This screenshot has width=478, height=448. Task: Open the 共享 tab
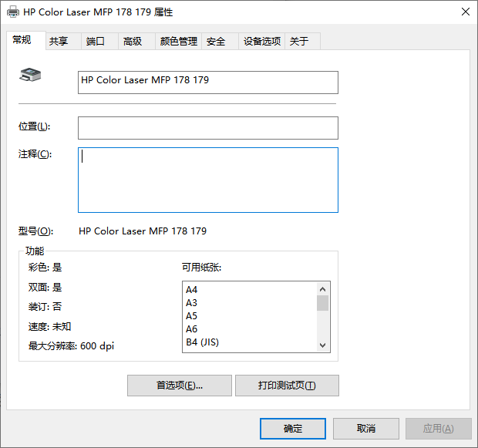point(63,41)
